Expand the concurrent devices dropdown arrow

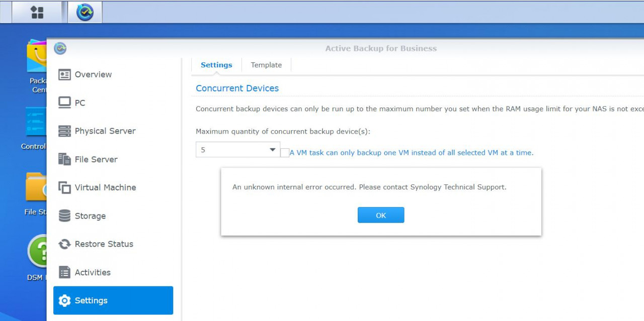coord(272,150)
